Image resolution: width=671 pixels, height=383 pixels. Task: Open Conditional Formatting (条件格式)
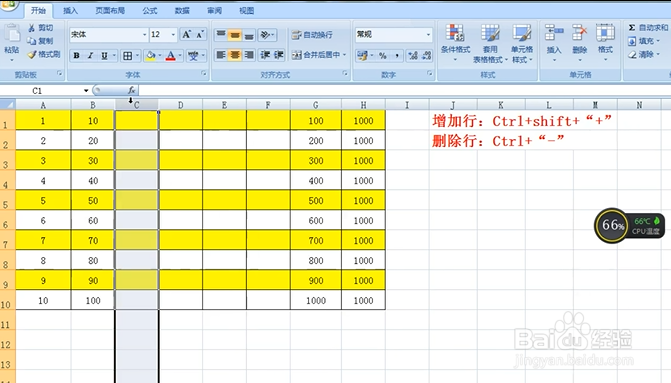click(x=455, y=43)
